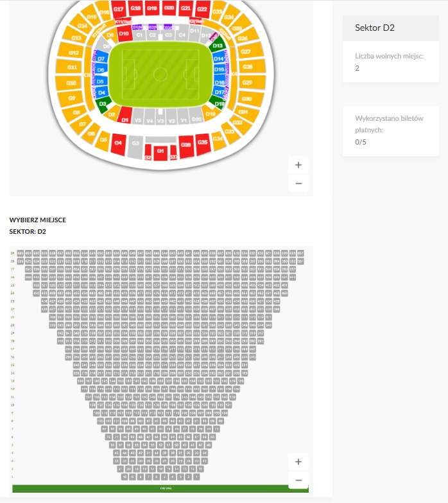448x503 pixels.
Task: Select orange sector G12
Action: pyautogui.click(x=73, y=53)
